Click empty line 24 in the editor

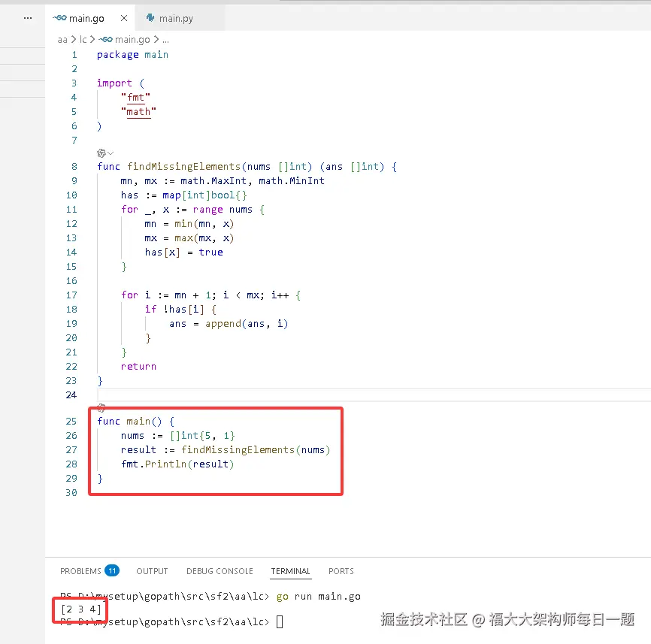pyautogui.click(x=374, y=395)
